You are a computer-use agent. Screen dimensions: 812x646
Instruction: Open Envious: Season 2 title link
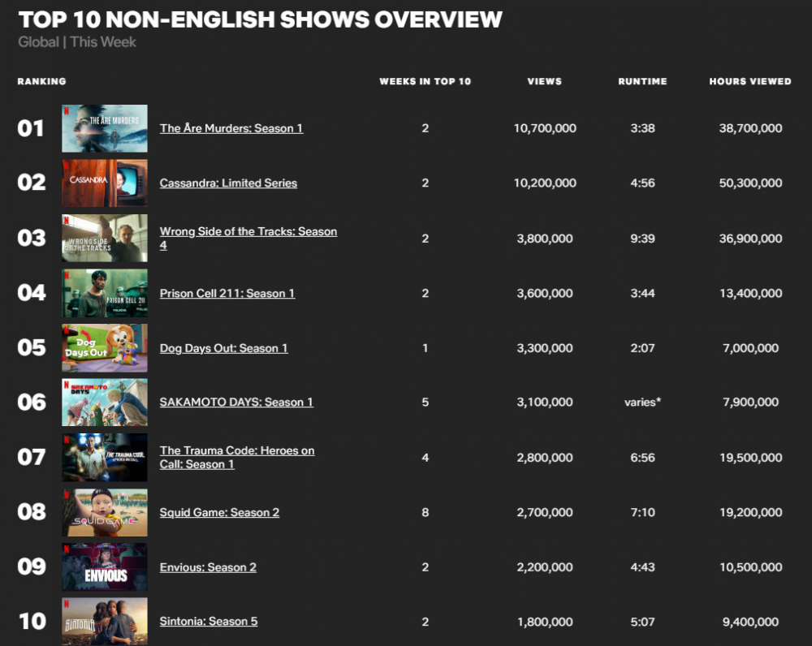(x=208, y=567)
